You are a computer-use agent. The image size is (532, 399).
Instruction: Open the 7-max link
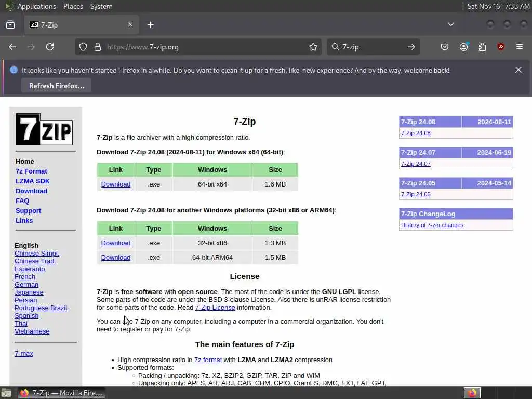pos(24,353)
